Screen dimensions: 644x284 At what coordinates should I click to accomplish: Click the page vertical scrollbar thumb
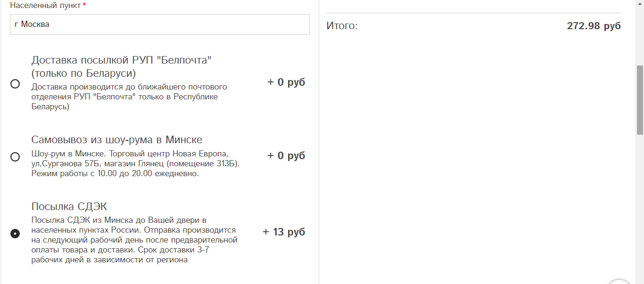(640, 99)
